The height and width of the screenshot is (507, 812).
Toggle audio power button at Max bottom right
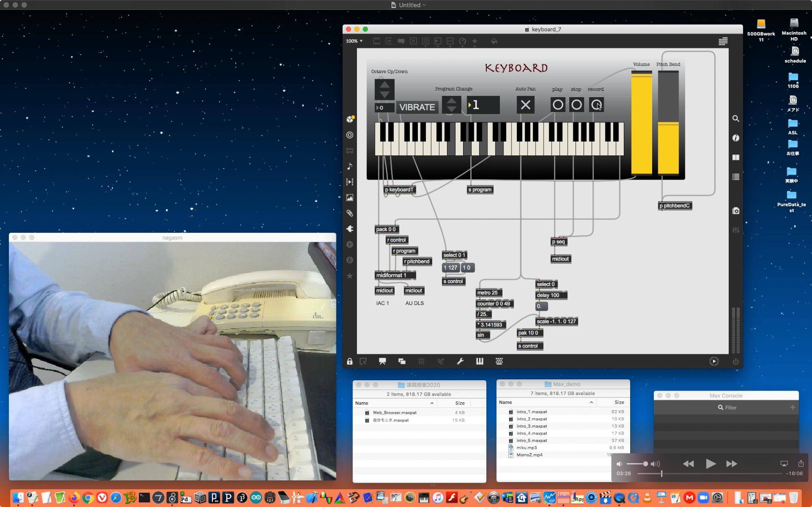click(x=735, y=361)
